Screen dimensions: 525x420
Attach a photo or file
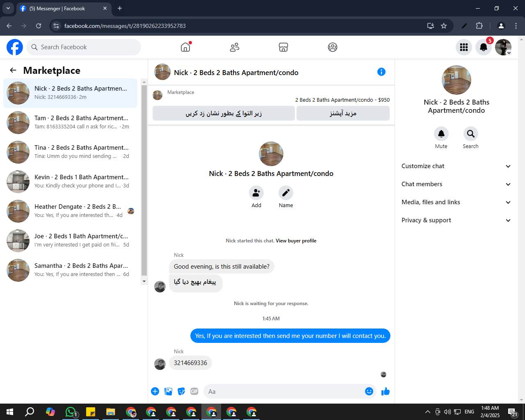168,391
